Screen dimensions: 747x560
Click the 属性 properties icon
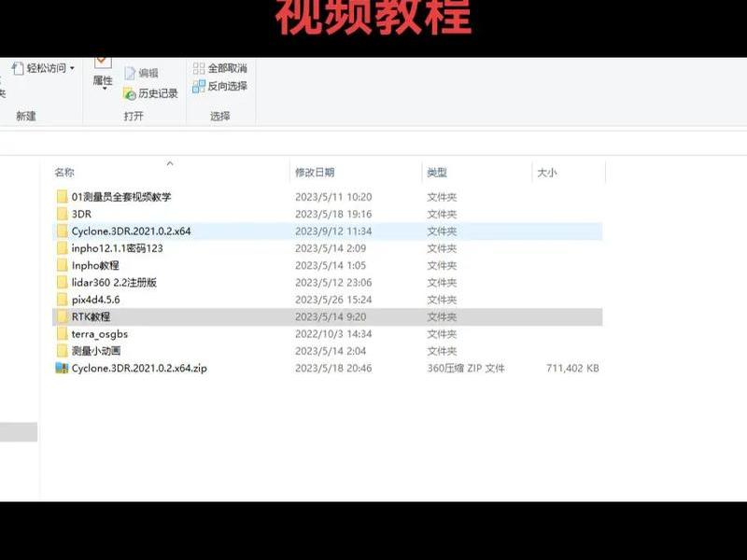pos(103,63)
